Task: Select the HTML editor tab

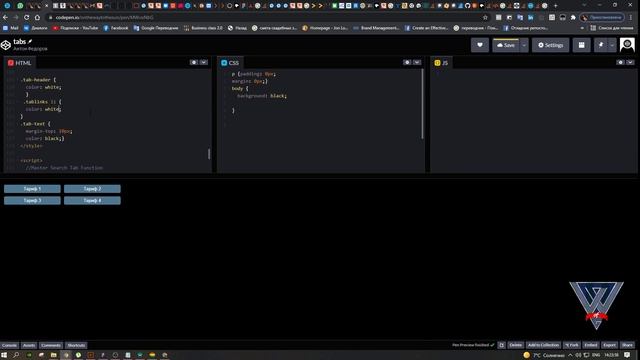Action: click(20, 63)
